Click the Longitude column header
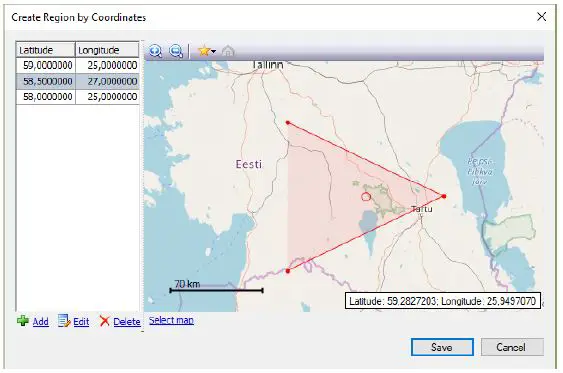563x373 pixels. click(107, 50)
